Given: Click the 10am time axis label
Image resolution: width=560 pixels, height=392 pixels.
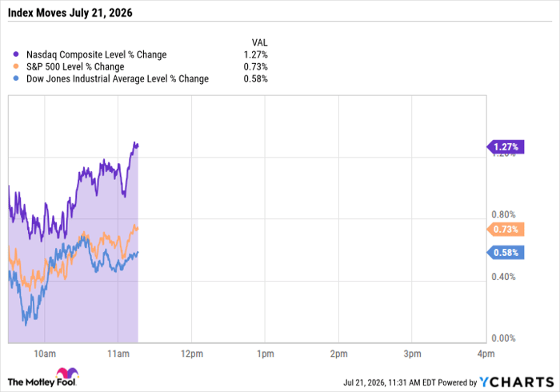Looking at the screenshot, I should pos(45,354).
